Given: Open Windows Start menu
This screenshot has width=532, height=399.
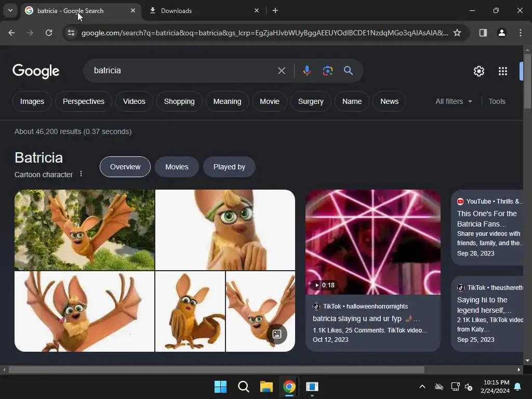Looking at the screenshot, I should click(220, 387).
